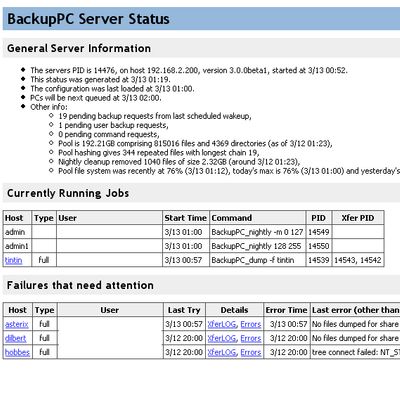
Task: Select the admin host cell
Action: 17,232
